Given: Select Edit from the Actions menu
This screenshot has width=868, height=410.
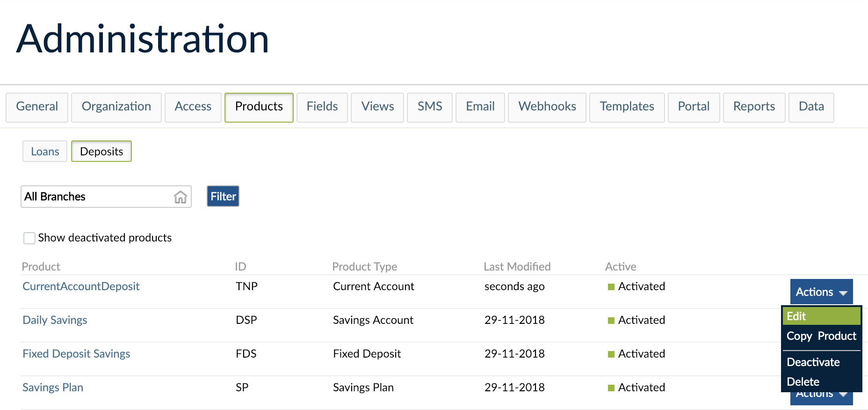Looking at the screenshot, I should pyautogui.click(x=821, y=316).
